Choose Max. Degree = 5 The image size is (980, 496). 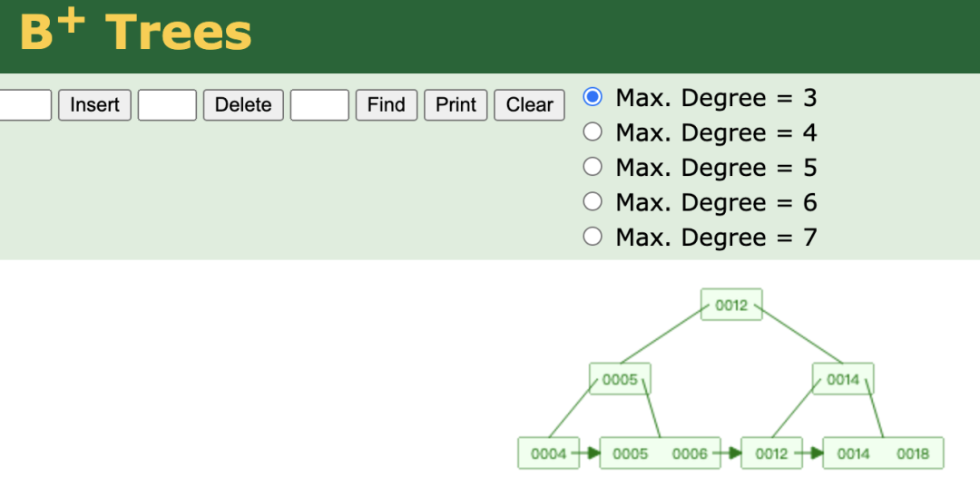click(593, 167)
